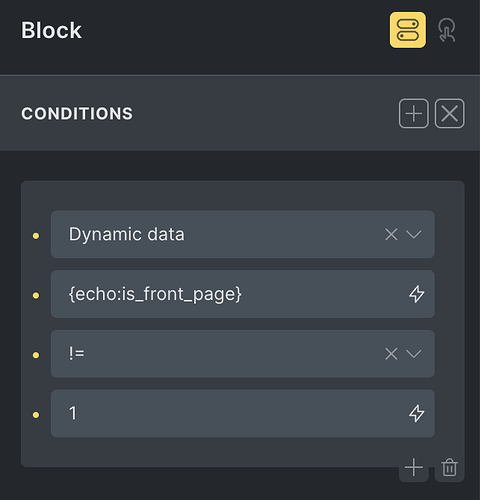Open the yellow Conditions panel icon
This screenshot has width=480, height=500.
408,30
